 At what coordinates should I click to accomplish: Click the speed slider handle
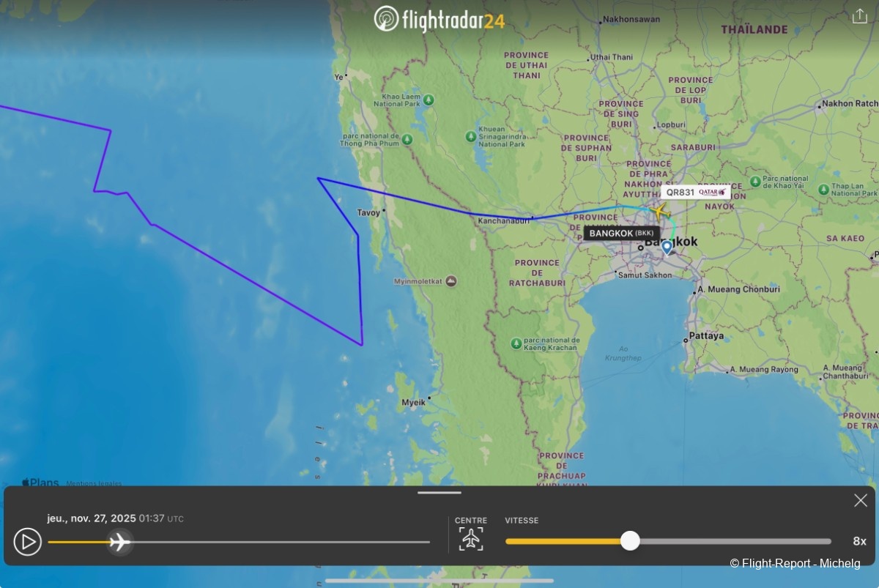630,541
